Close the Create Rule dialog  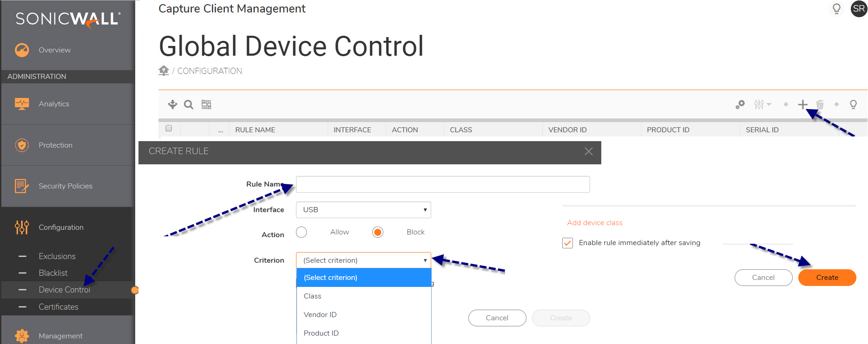588,151
